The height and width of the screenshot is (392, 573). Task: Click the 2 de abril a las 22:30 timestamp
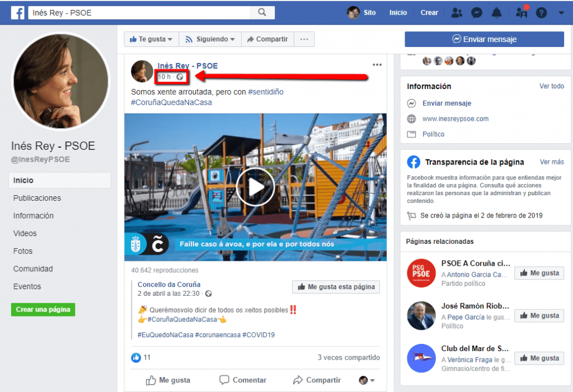click(168, 294)
